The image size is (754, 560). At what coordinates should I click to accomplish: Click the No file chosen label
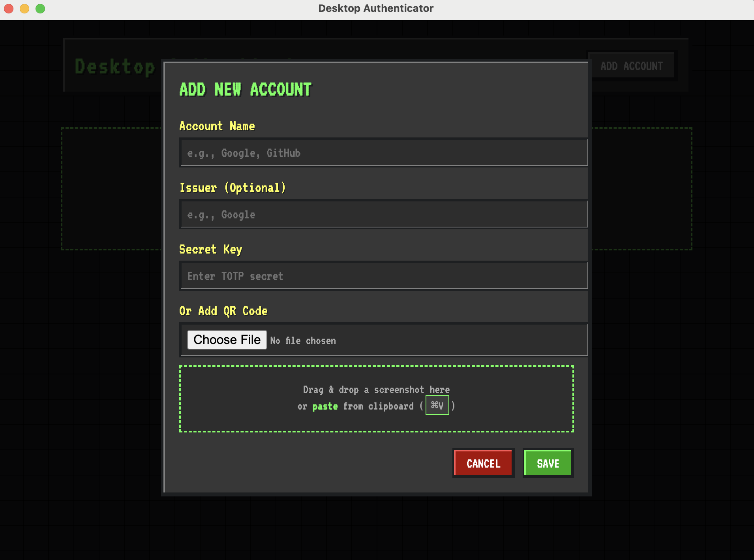click(x=302, y=340)
